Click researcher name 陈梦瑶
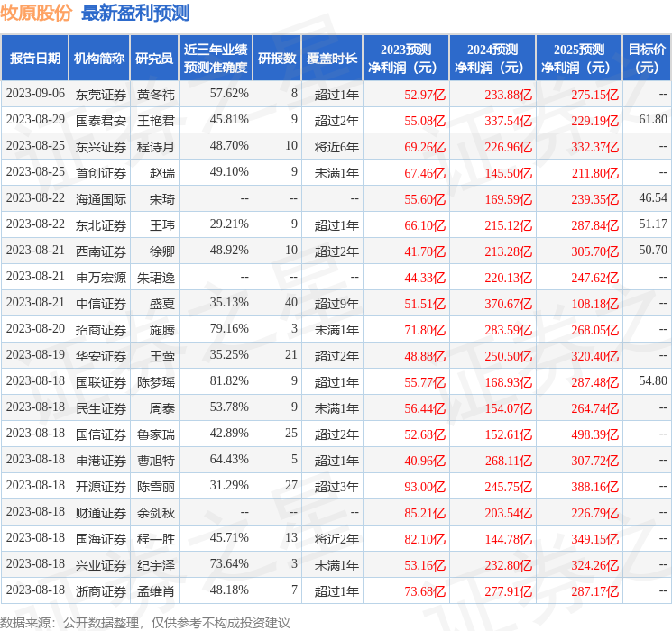 155,382
